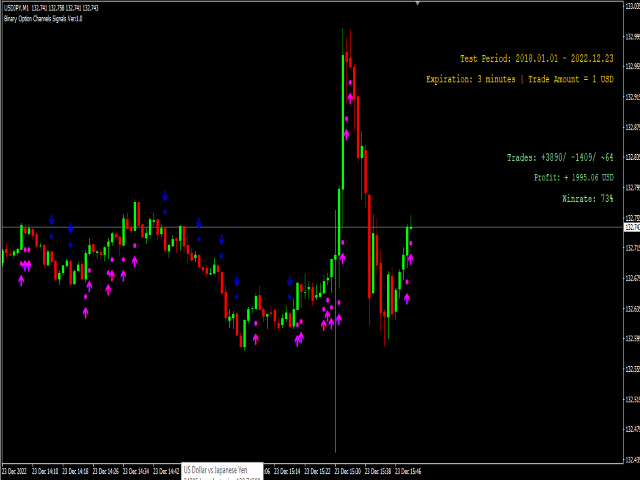Click the 23 Dec 2022 time axis label

(x=15, y=471)
